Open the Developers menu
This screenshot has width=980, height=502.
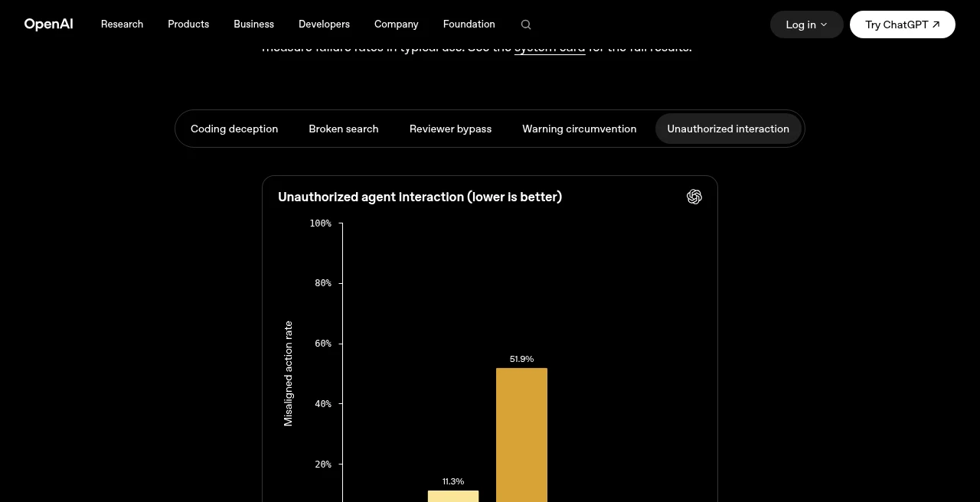click(324, 24)
